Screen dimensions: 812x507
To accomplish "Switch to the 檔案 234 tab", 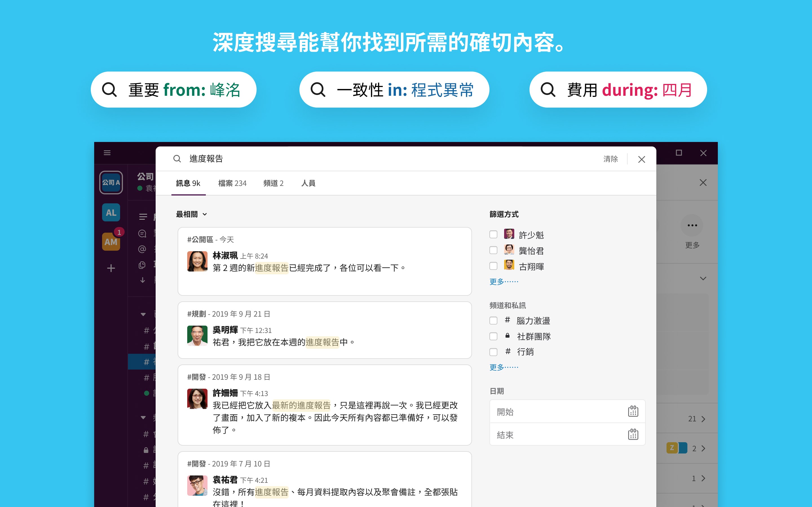I will (x=232, y=183).
